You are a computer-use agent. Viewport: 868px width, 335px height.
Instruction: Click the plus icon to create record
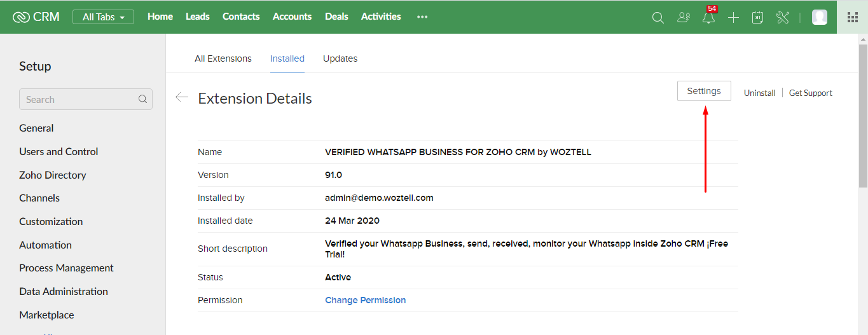733,17
